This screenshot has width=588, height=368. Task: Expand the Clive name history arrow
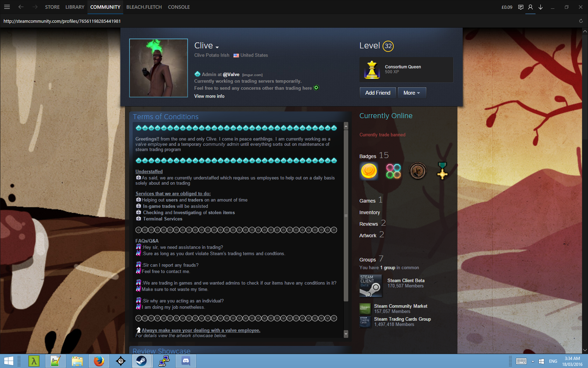point(217,47)
